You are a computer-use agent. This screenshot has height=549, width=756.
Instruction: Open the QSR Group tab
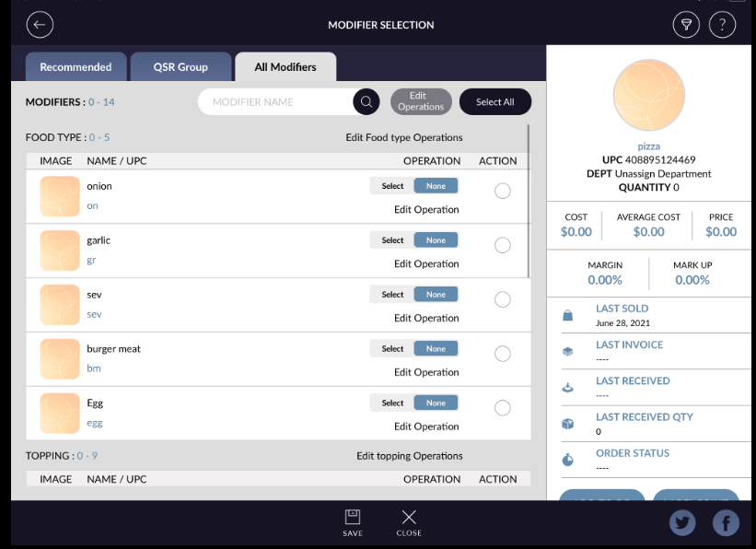coord(180,67)
